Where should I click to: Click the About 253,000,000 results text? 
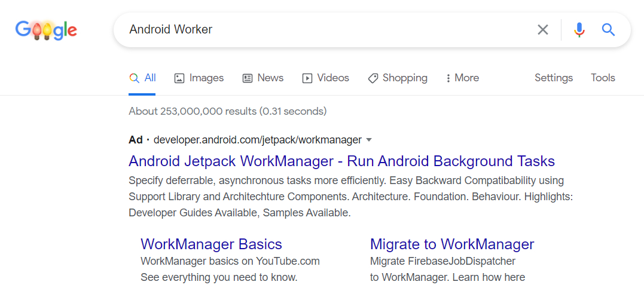[227, 111]
